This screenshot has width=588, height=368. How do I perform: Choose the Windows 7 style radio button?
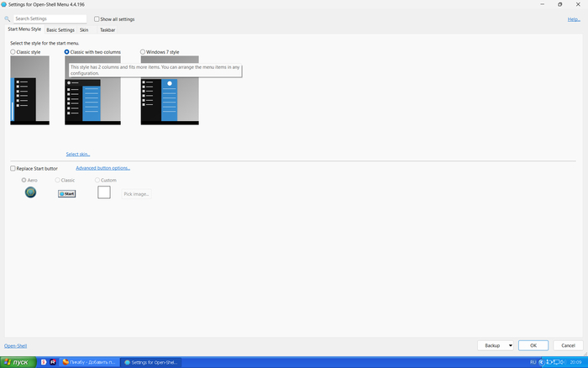tap(143, 52)
